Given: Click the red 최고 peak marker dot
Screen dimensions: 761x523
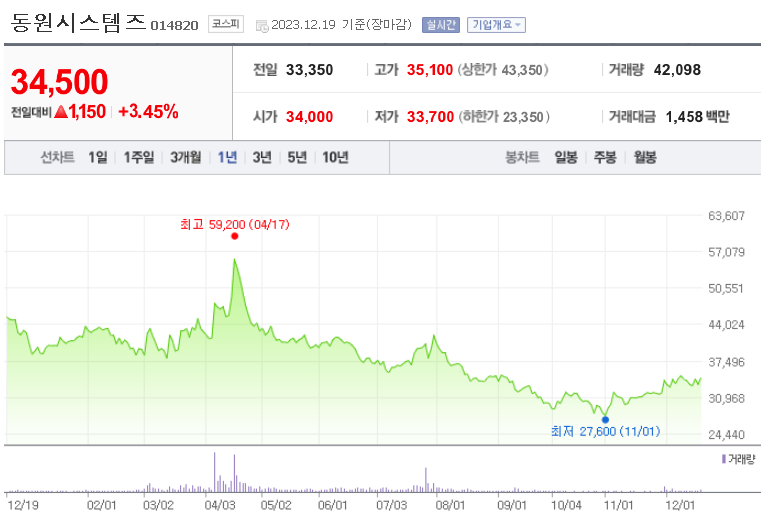Looking at the screenshot, I should click(235, 236).
